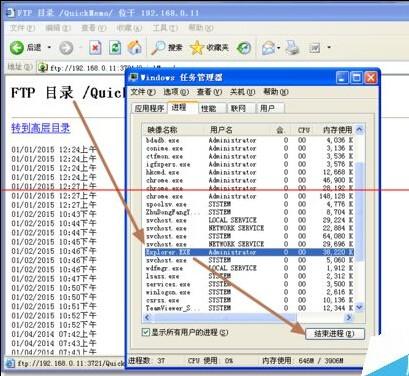Click the Task Manager title bar icon
The width and height of the screenshot is (409, 376).
click(x=133, y=78)
